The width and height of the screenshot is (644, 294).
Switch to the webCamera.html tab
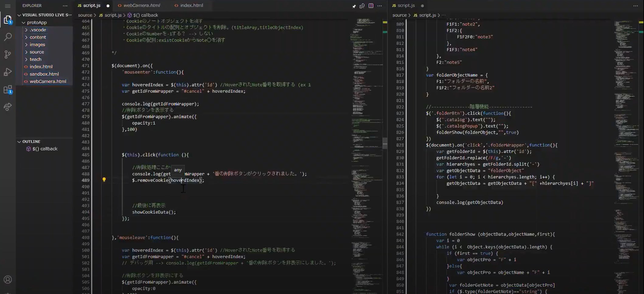pyautogui.click(x=141, y=5)
